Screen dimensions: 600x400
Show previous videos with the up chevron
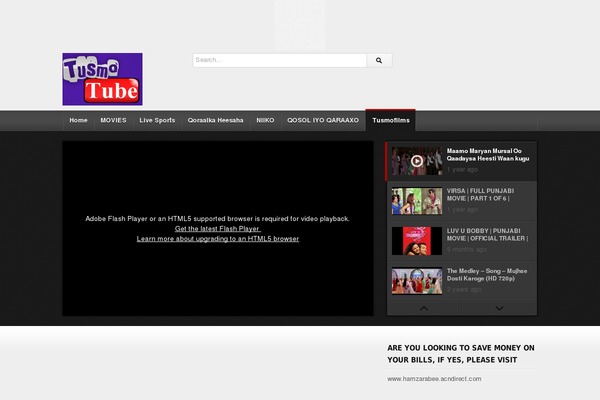424,309
